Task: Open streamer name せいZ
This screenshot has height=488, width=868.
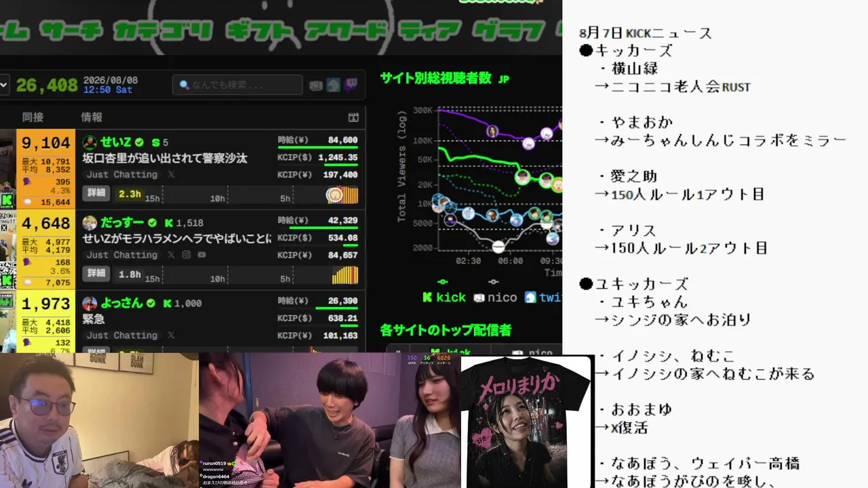Action: pos(116,142)
